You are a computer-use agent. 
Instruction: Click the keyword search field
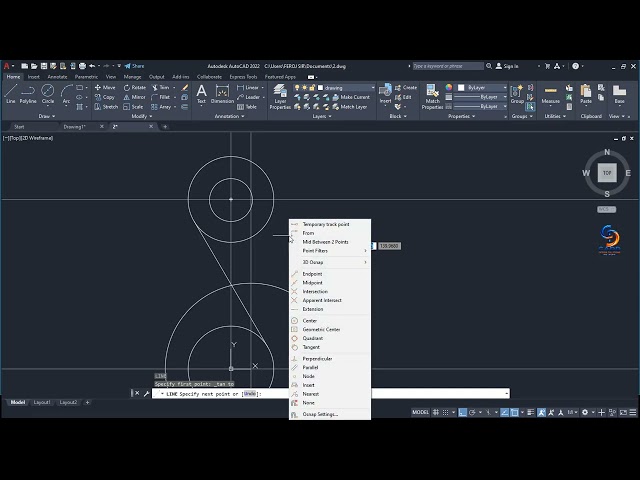click(448, 66)
